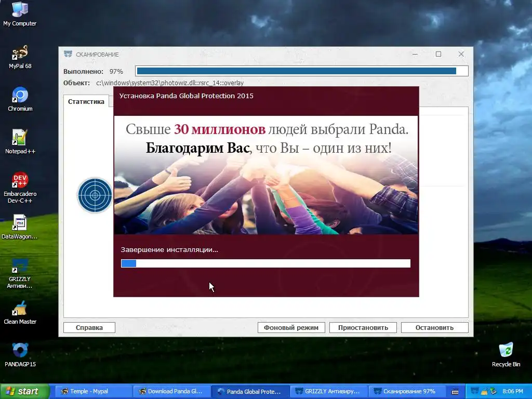Switch to Сканирование 97% taskbar item

coord(406,391)
